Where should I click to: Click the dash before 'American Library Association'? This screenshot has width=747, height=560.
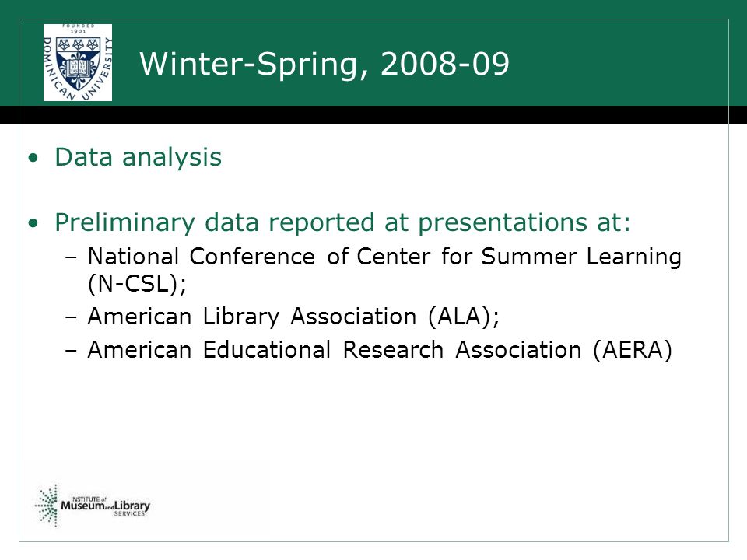[72, 317]
